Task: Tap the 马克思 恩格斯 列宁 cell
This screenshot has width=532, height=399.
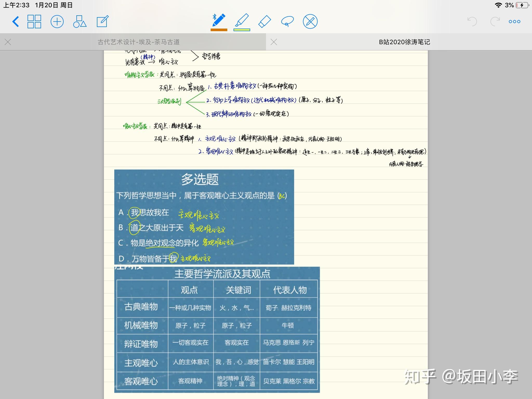Action: (x=289, y=343)
